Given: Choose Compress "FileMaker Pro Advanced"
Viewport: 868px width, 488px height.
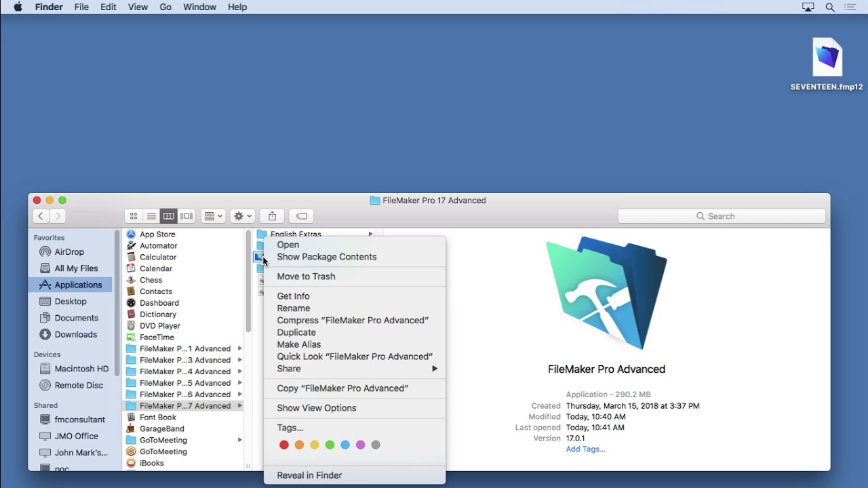Looking at the screenshot, I should coord(355,321).
